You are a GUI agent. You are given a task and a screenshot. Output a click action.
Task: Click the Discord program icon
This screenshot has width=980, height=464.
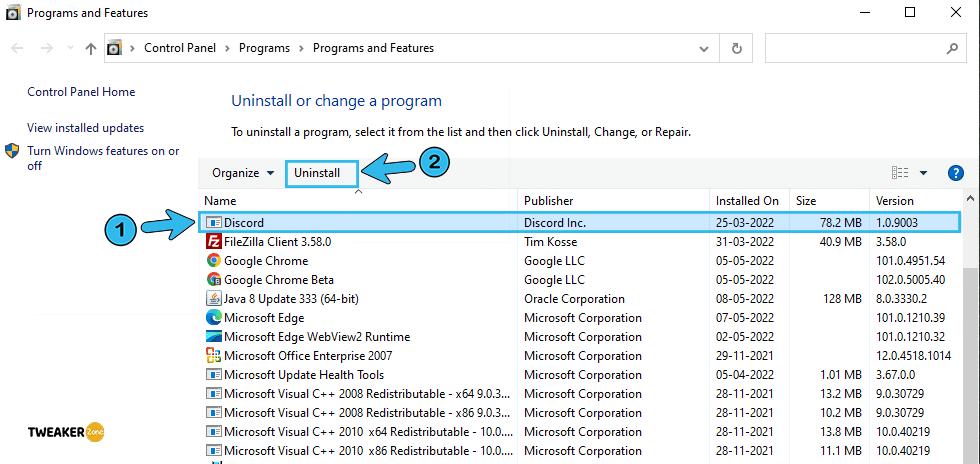click(214, 223)
